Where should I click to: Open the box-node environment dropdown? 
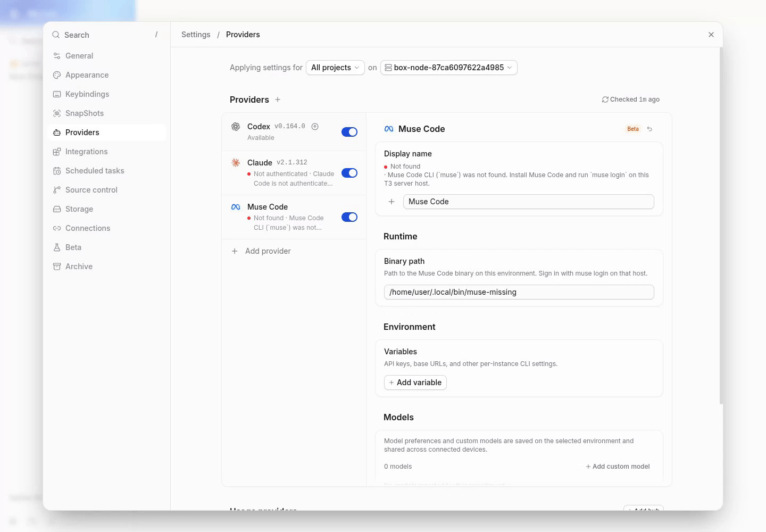(x=449, y=68)
